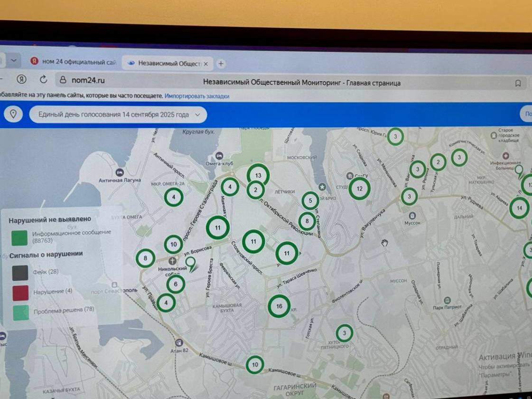Image resolution: width=532 pixels, height=399 pixels.
Task: Open cluster marker 10 on Камышовое ш.
Action: [x=255, y=365]
